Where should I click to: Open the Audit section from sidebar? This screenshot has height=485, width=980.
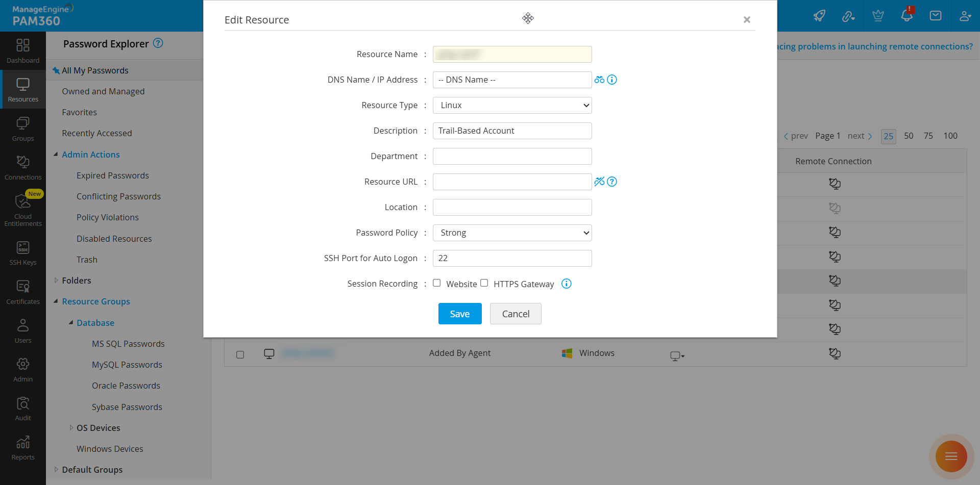22,406
